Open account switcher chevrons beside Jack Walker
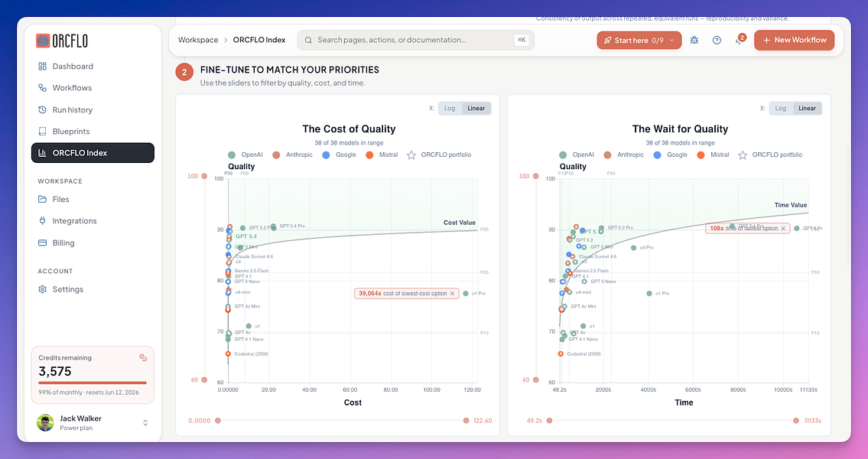The height and width of the screenshot is (459, 868). [x=145, y=422]
